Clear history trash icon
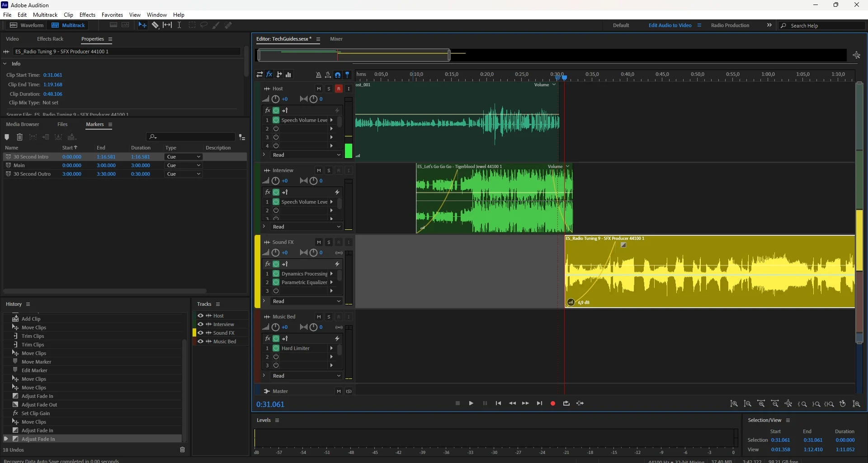 click(x=183, y=449)
